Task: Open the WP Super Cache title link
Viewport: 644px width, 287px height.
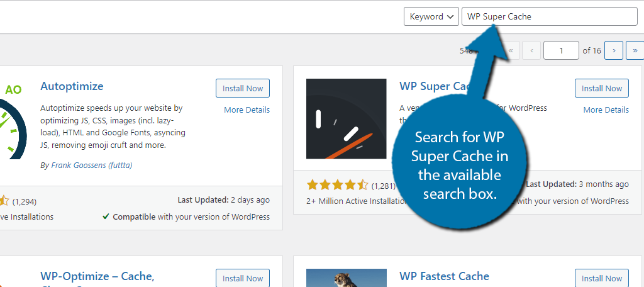Action: tap(435, 86)
